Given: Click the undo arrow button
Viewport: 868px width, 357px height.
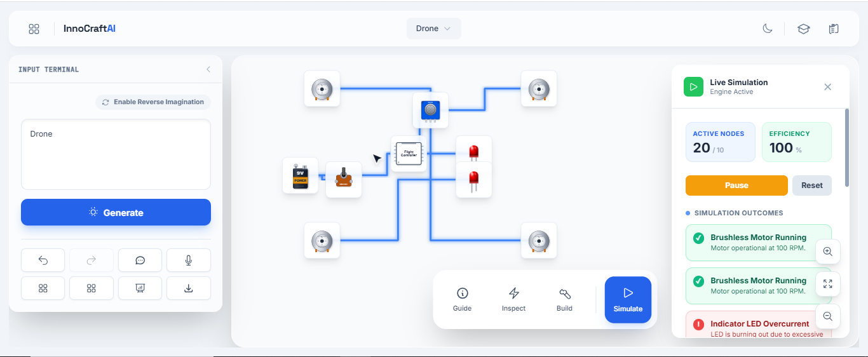Looking at the screenshot, I should click(x=43, y=260).
